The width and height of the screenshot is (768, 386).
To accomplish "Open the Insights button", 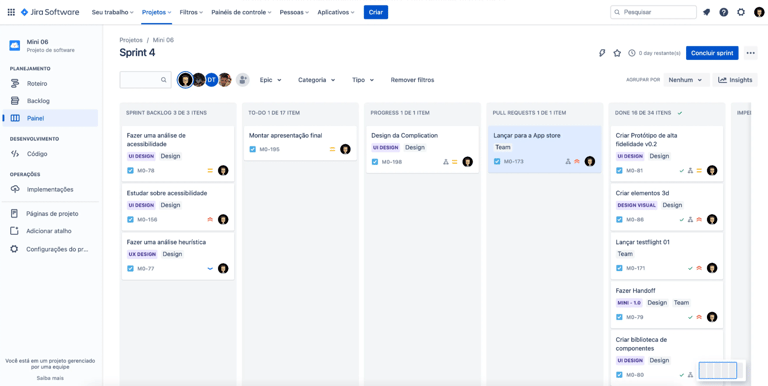I will 735,80.
